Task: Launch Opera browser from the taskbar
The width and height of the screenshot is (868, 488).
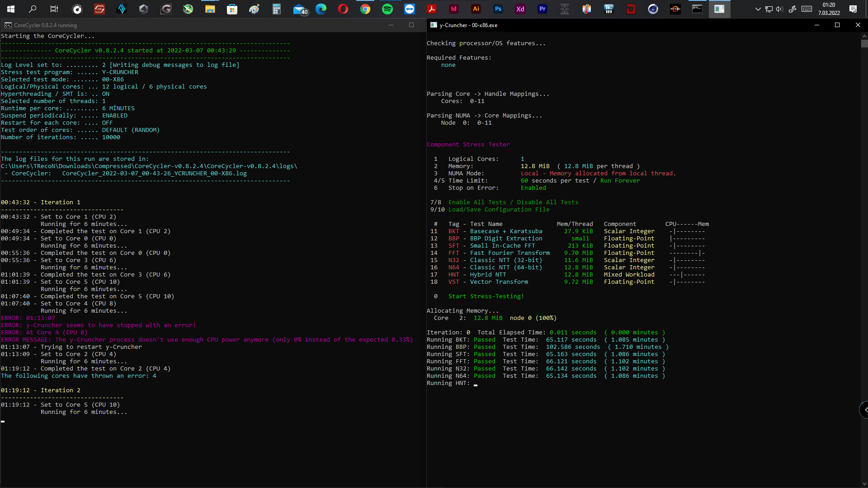Action: point(343,9)
